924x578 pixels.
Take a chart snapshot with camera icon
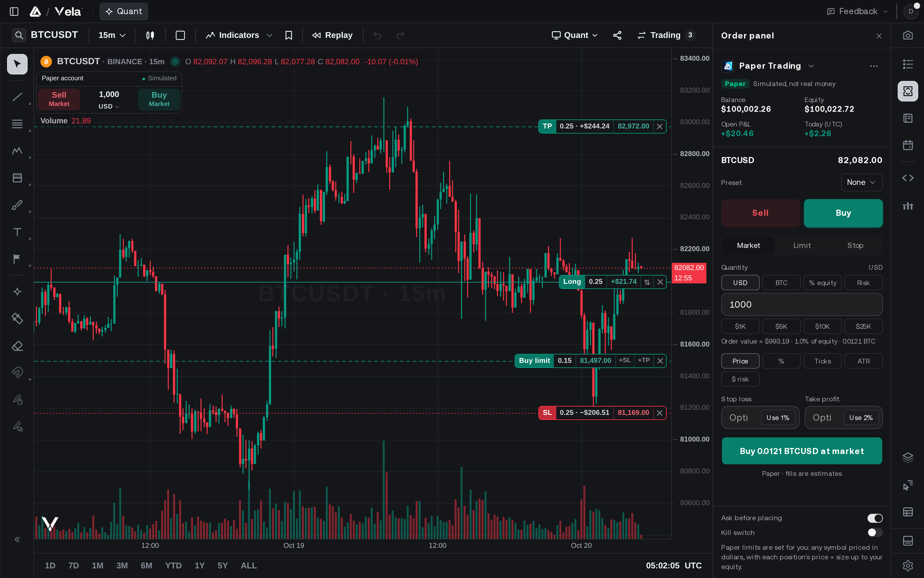click(908, 35)
